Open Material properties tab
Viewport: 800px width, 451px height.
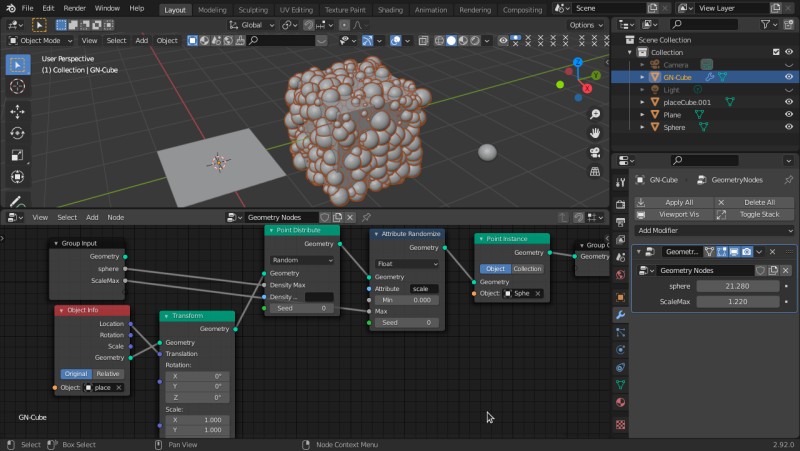point(620,403)
